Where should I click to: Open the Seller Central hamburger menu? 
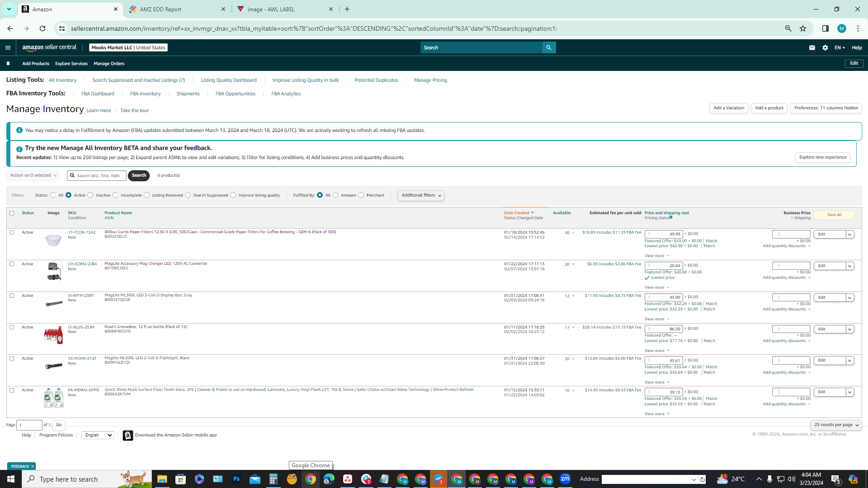tap(8, 47)
